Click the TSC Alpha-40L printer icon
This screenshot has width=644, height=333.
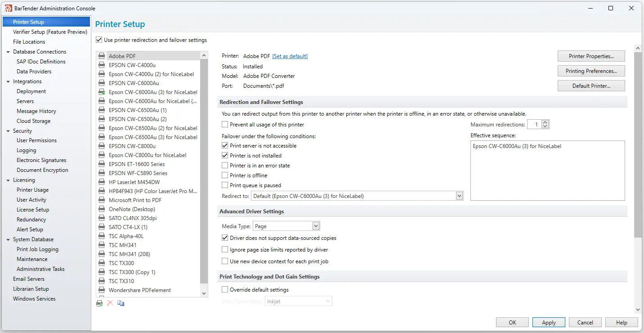tap(102, 236)
